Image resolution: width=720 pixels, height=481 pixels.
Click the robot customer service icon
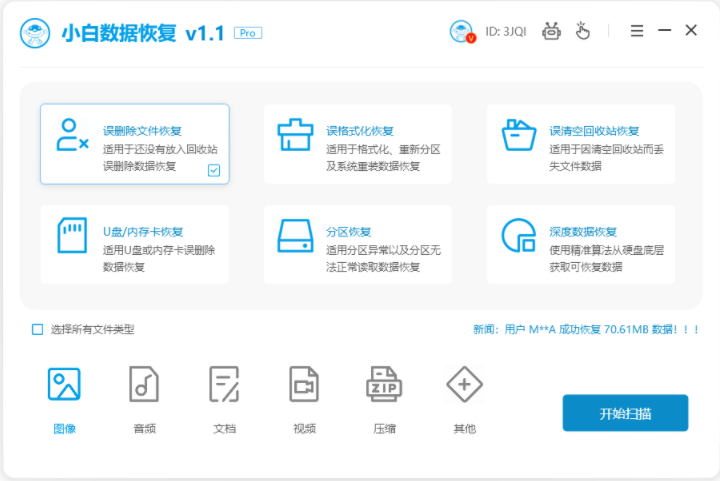tap(552, 31)
